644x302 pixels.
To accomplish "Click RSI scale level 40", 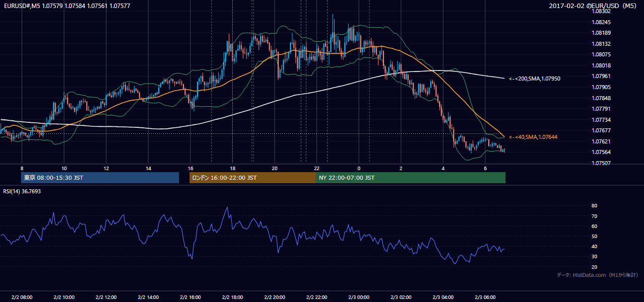I will pos(594,246).
